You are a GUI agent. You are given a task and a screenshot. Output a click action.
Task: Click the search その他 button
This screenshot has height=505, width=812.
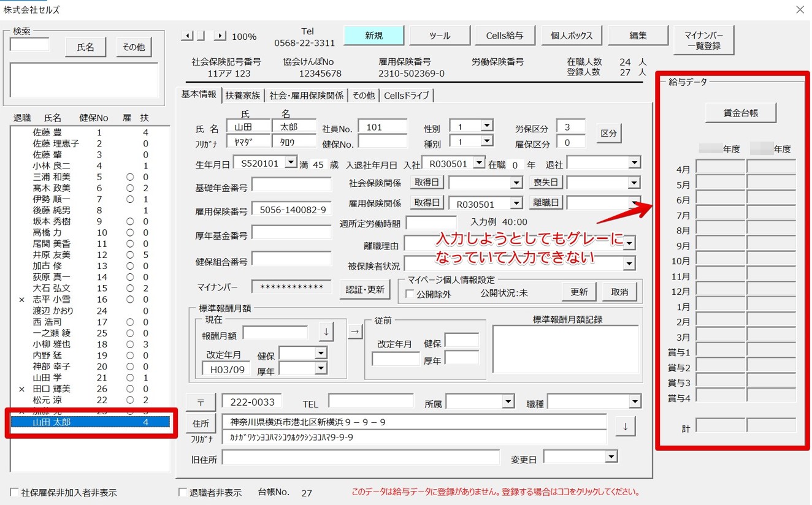coord(134,47)
